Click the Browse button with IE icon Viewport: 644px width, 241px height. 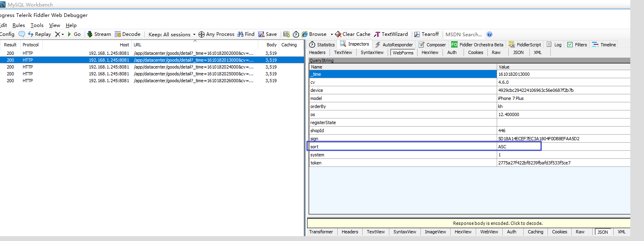tap(314, 34)
